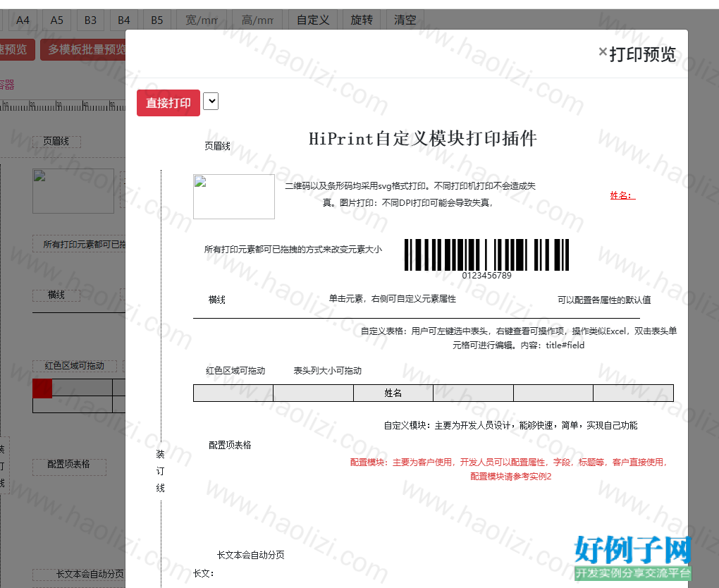The height and width of the screenshot is (588, 719).
Task: Select the B5 paper size button
Action: pos(156,20)
